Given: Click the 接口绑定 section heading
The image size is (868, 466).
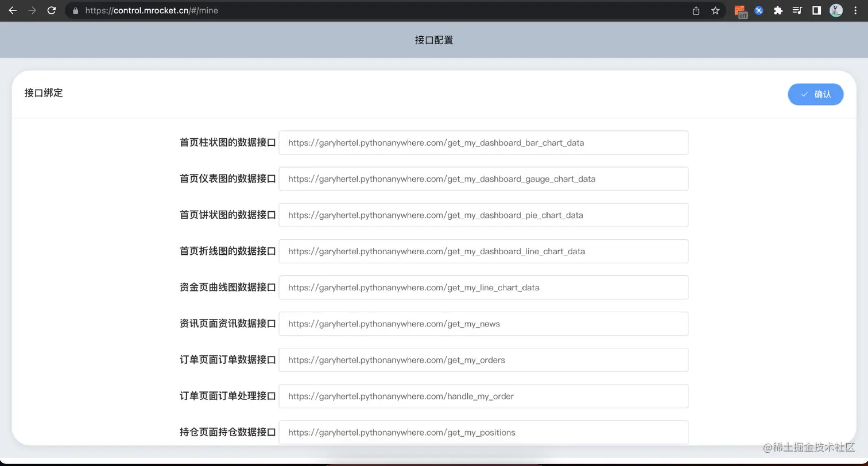Looking at the screenshot, I should coord(44,93).
